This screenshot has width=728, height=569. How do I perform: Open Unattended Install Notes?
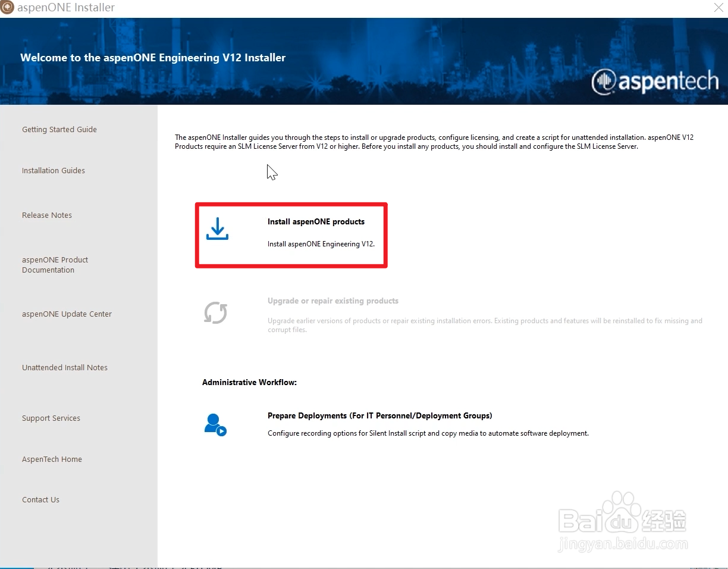point(65,367)
